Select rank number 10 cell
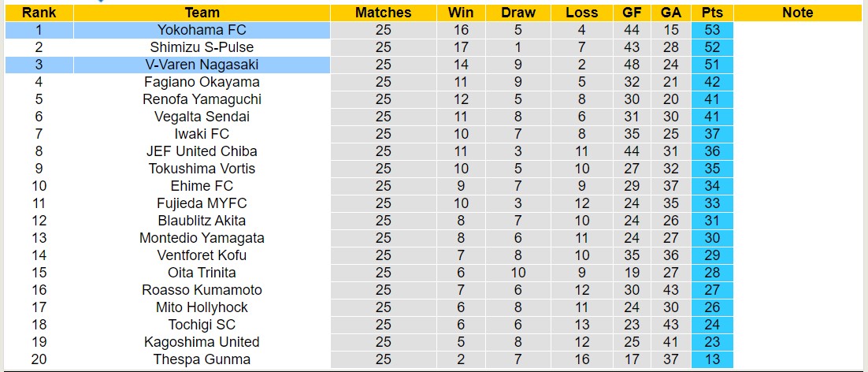 pos(38,186)
